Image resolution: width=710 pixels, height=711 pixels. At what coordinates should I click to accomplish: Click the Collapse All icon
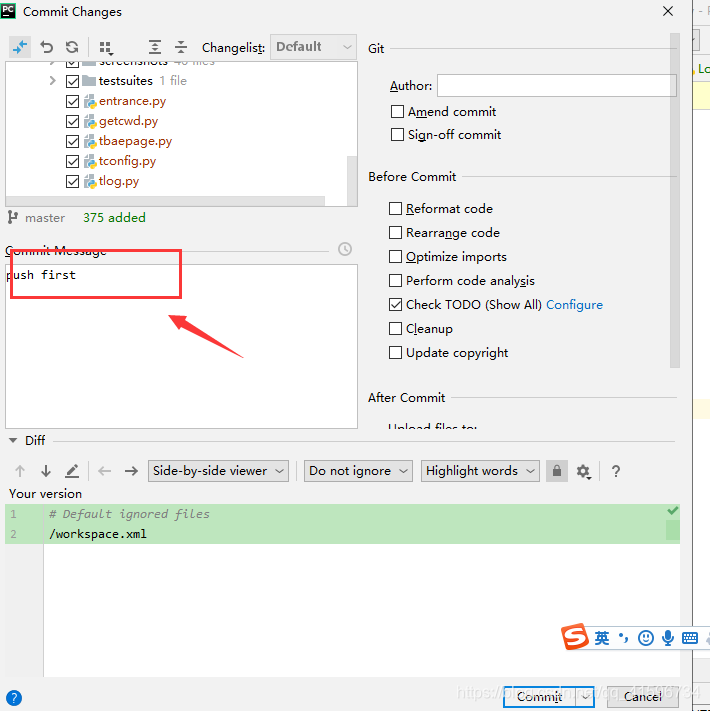(x=181, y=47)
